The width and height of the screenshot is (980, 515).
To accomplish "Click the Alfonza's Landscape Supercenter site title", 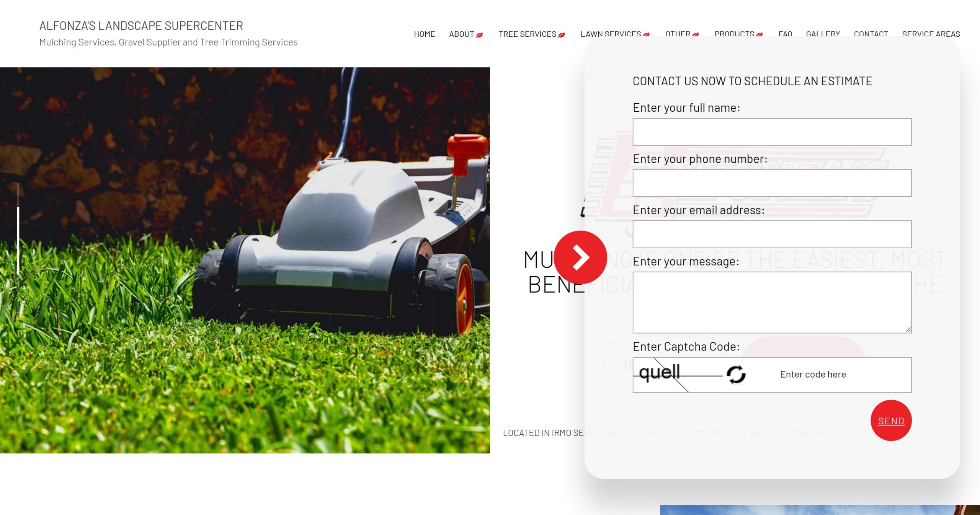I will (x=141, y=26).
